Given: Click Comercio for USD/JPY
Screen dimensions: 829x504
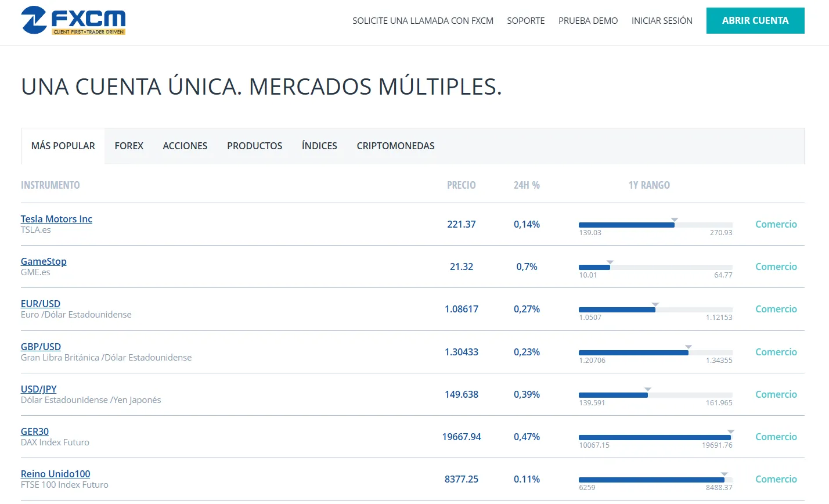Looking at the screenshot, I should tap(776, 394).
